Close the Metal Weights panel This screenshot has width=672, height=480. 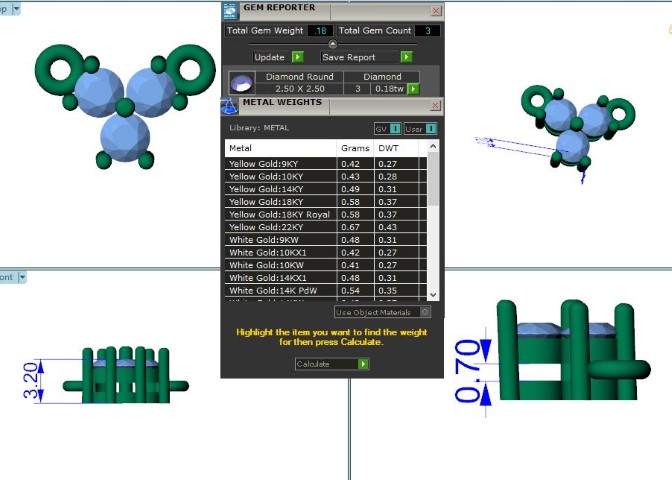[436, 104]
